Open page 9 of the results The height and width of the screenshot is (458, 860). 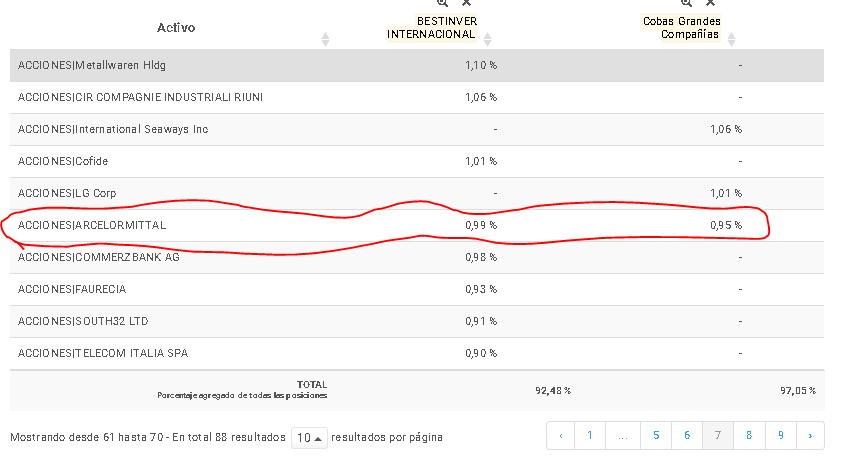[780, 436]
